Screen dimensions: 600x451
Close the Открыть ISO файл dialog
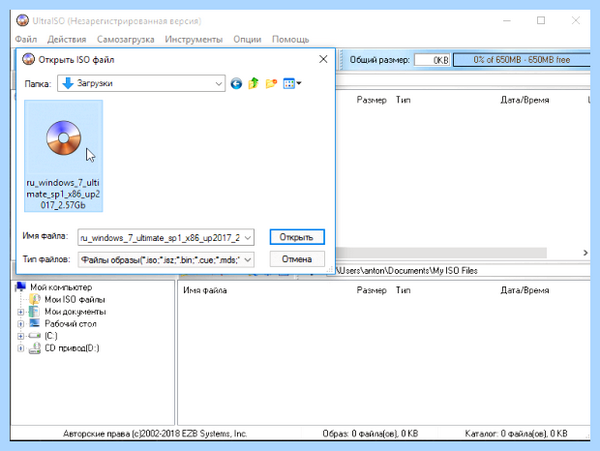[x=323, y=59]
